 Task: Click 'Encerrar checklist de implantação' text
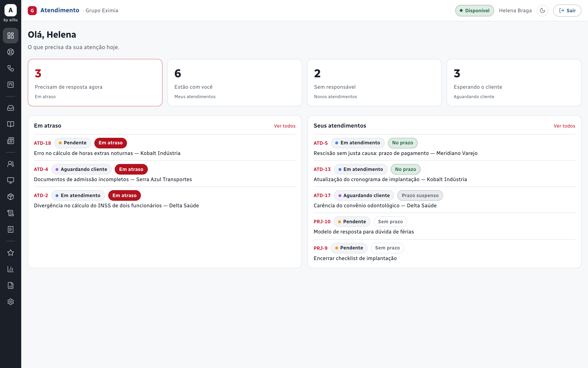355,258
